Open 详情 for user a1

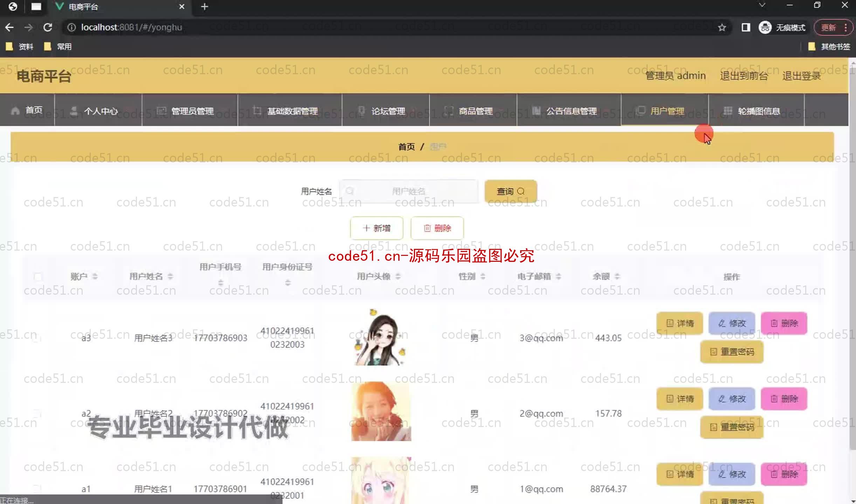tap(679, 474)
